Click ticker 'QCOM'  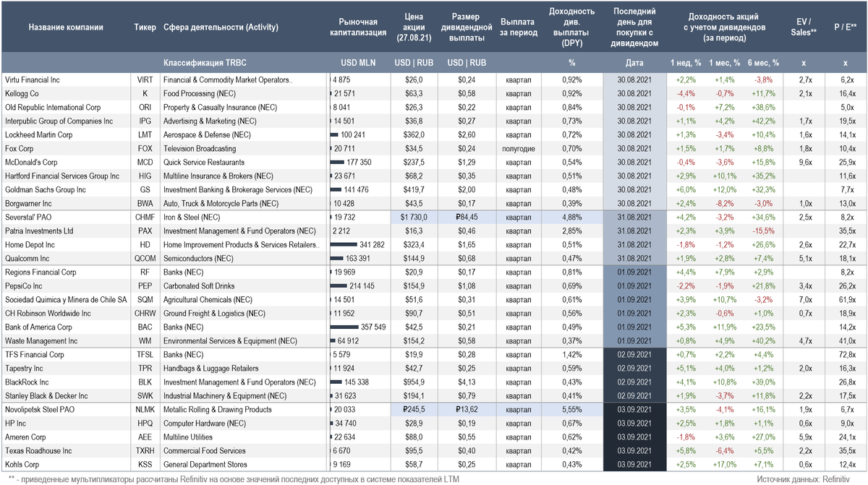(145, 259)
